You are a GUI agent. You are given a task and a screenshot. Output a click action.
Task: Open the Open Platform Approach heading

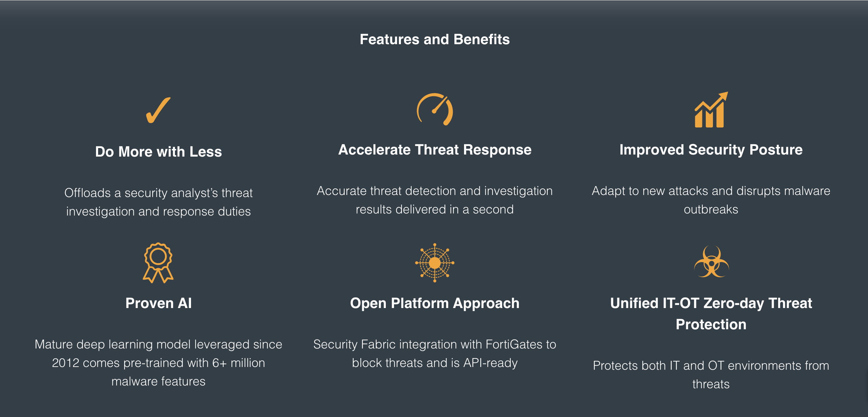435,303
